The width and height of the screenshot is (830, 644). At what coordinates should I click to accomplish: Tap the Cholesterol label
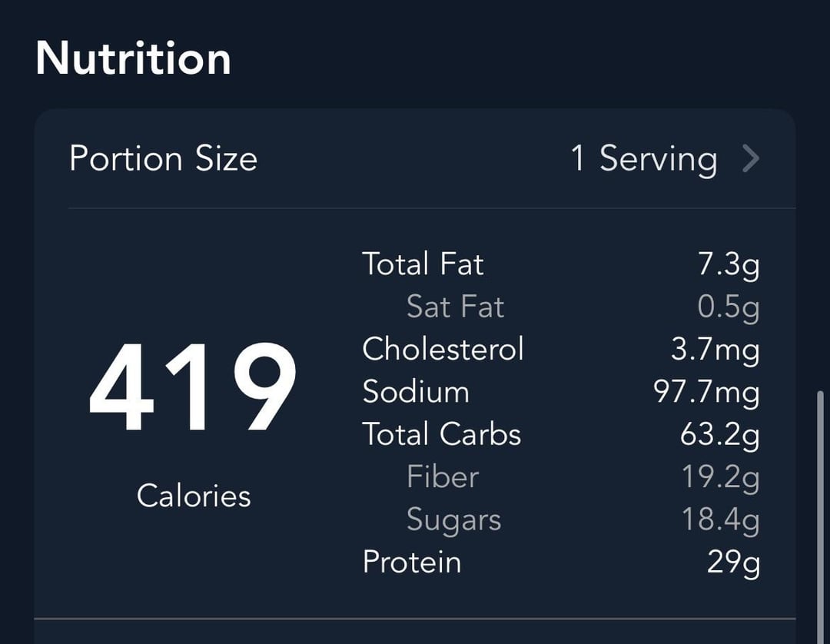(443, 349)
